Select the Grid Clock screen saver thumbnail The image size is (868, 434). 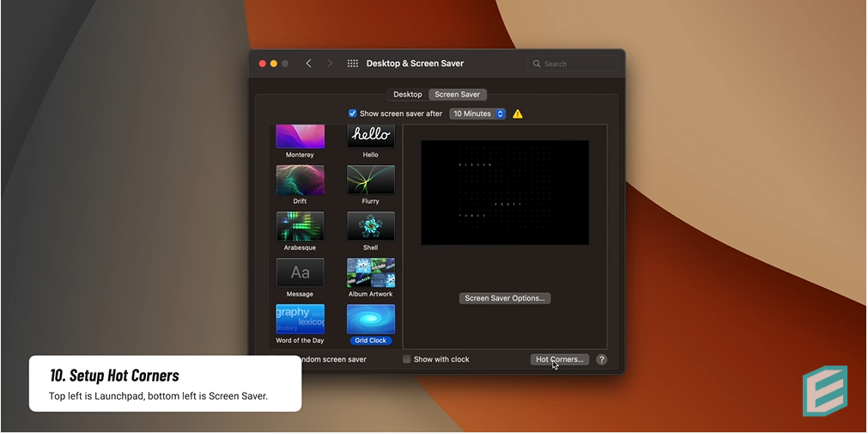pyautogui.click(x=371, y=319)
